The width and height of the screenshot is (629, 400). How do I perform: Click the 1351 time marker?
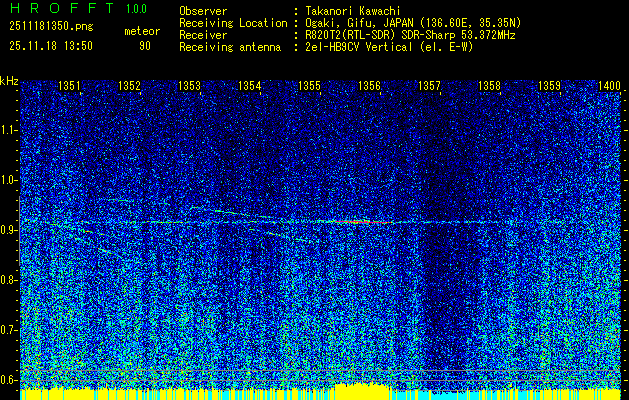tap(69, 85)
